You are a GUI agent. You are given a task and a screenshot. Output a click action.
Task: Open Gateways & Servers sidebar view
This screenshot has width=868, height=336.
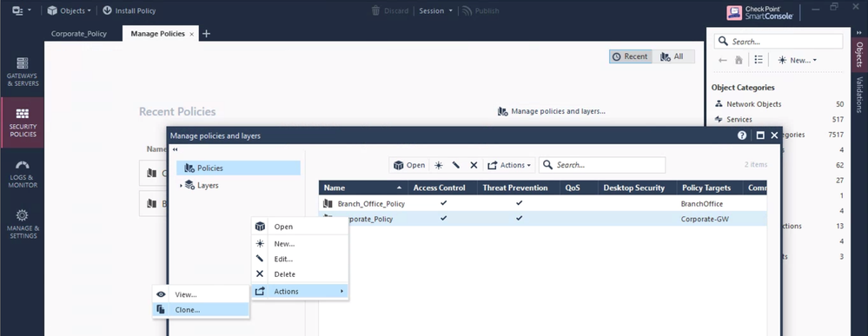click(x=22, y=71)
